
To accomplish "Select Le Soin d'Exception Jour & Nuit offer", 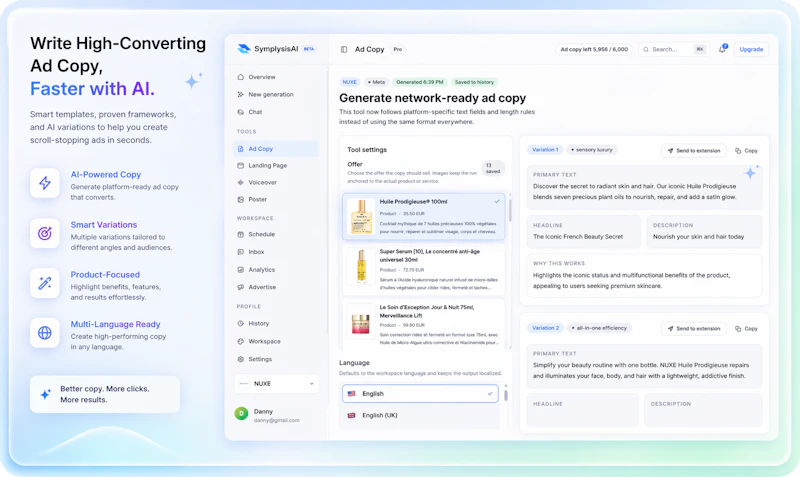I will tap(423, 324).
